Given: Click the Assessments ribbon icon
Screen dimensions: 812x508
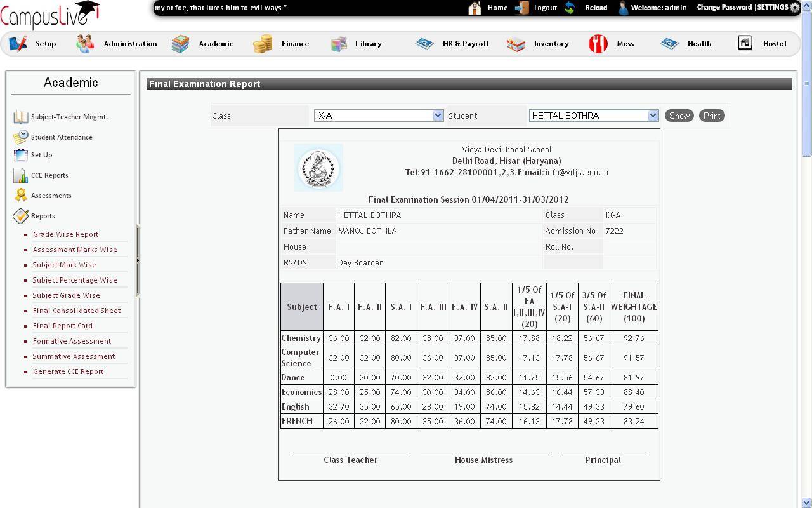Looking at the screenshot, I should pos(21,195).
